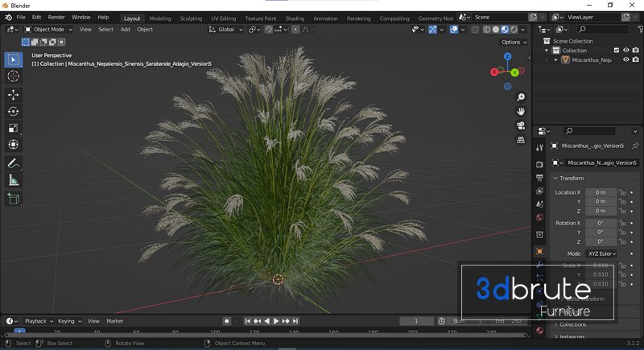Open the timeline Marker menu

pos(115,321)
